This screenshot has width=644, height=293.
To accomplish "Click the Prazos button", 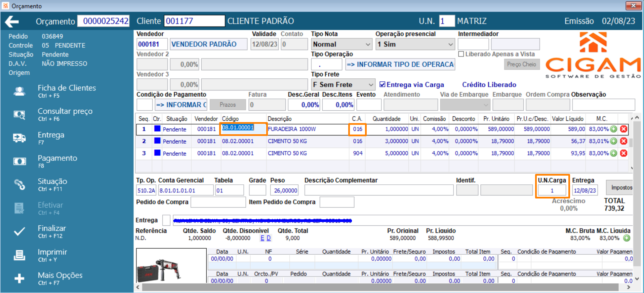I will tap(228, 105).
